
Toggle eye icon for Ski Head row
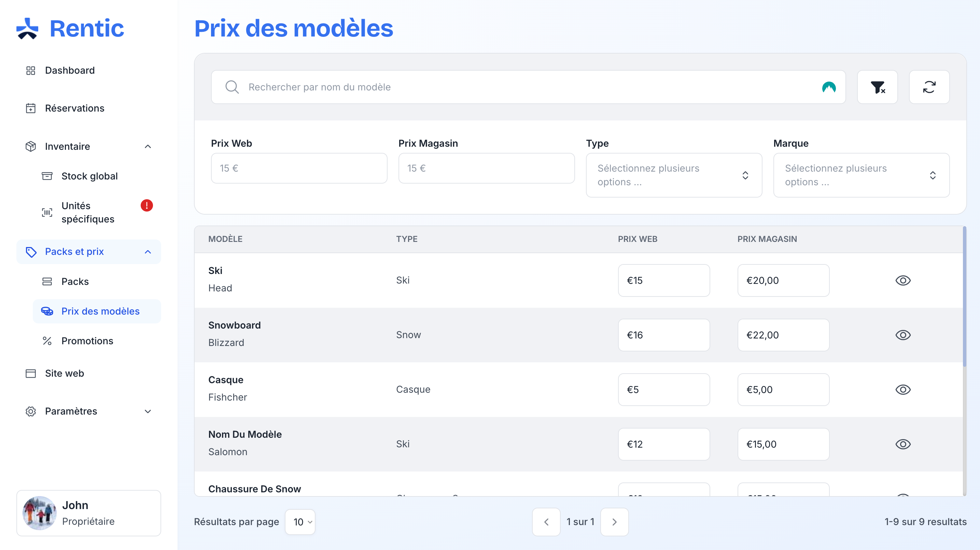pyautogui.click(x=903, y=280)
